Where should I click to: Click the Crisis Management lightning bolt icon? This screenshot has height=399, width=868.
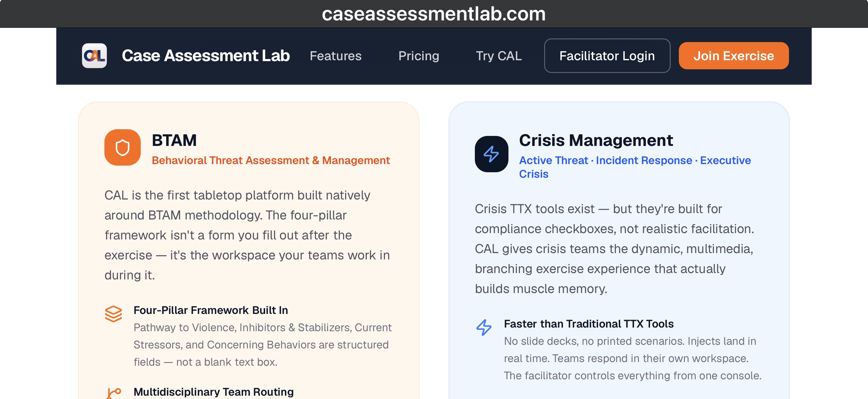[491, 154]
